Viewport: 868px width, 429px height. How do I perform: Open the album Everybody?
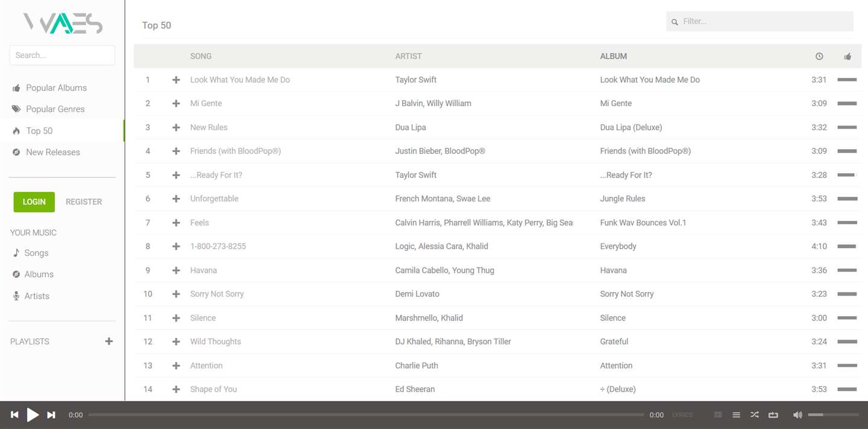click(x=618, y=246)
